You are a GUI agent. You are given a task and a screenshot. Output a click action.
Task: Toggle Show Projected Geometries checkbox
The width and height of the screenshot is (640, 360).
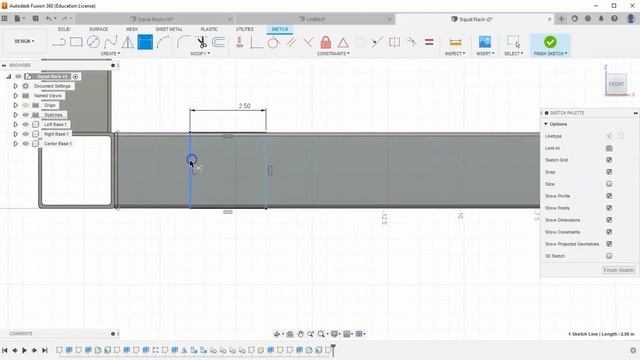pos(609,244)
